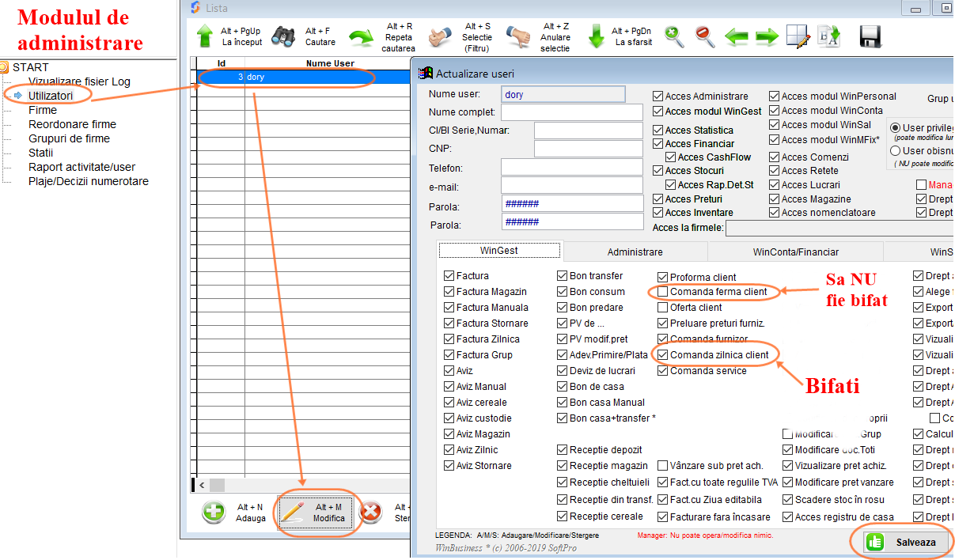This screenshot has height=560, width=955.
Task: Open Utilizatori in the left tree
Action: 51,96
